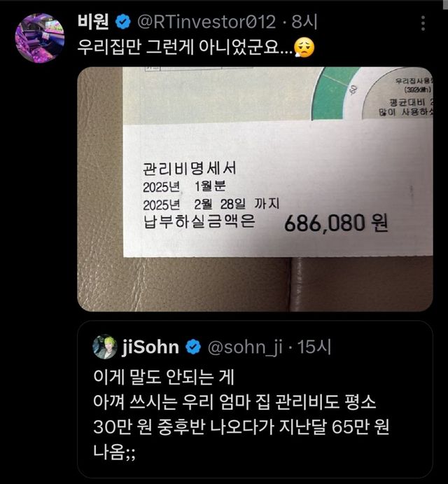Tap the green usage chart in the photo

(335, 93)
